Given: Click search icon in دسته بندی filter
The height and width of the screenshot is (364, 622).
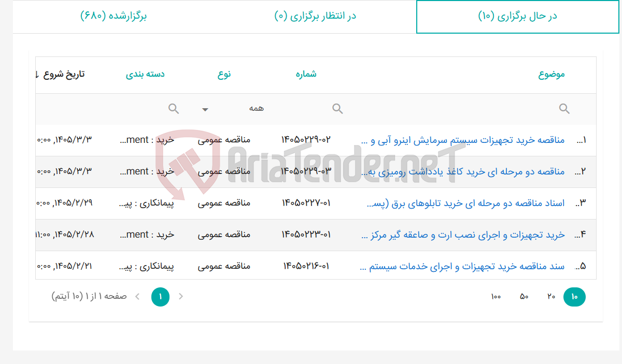Looking at the screenshot, I should tap(174, 109).
